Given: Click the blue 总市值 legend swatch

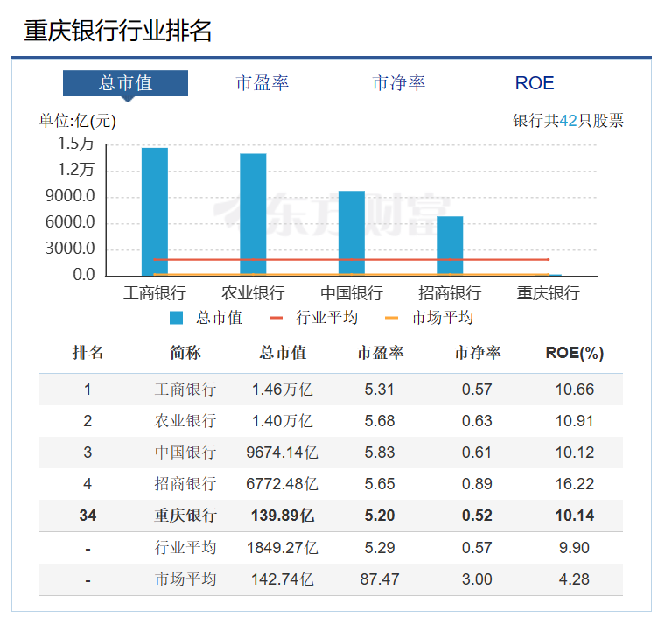Looking at the screenshot, I should (176, 318).
